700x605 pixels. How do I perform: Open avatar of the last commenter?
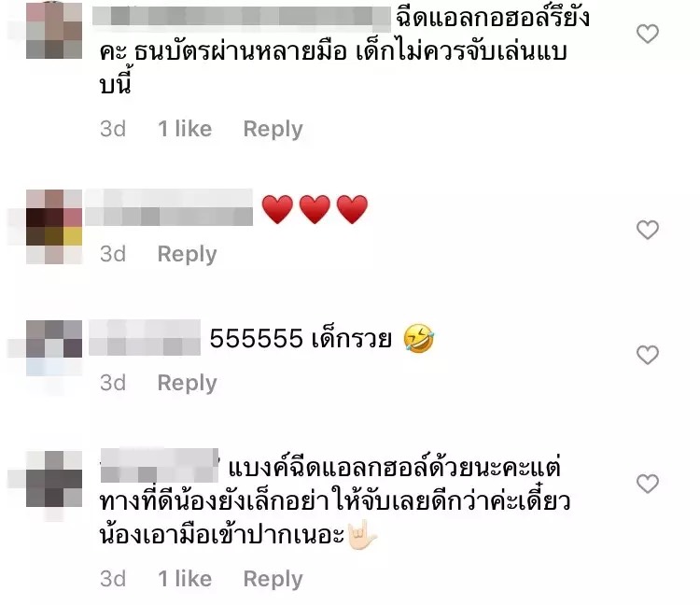[54, 479]
